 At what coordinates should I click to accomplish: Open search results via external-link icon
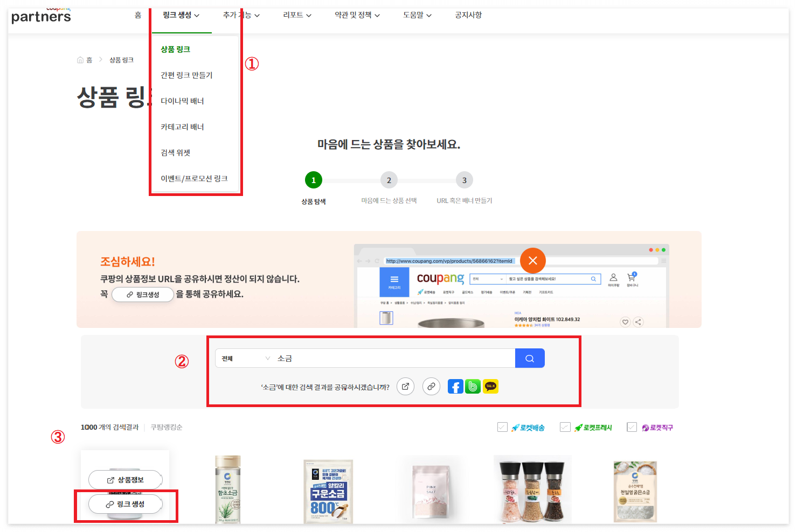tap(405, 386)
